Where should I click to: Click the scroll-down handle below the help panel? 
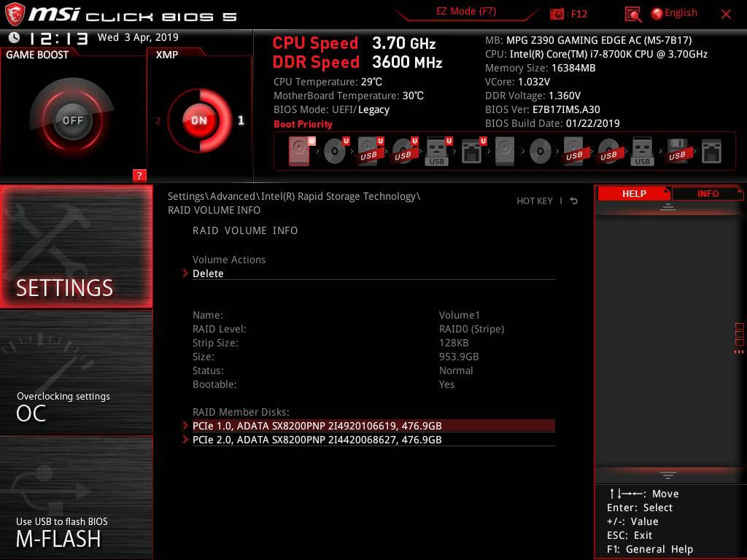[668, 475]
